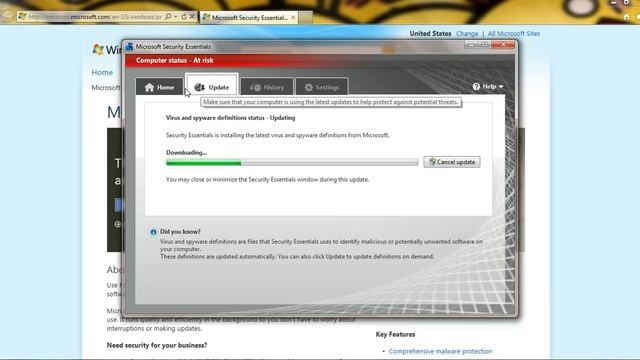Click the browser refresh icon
The height and width of the screenshot is (360, 640).
[x=184, y=17]
